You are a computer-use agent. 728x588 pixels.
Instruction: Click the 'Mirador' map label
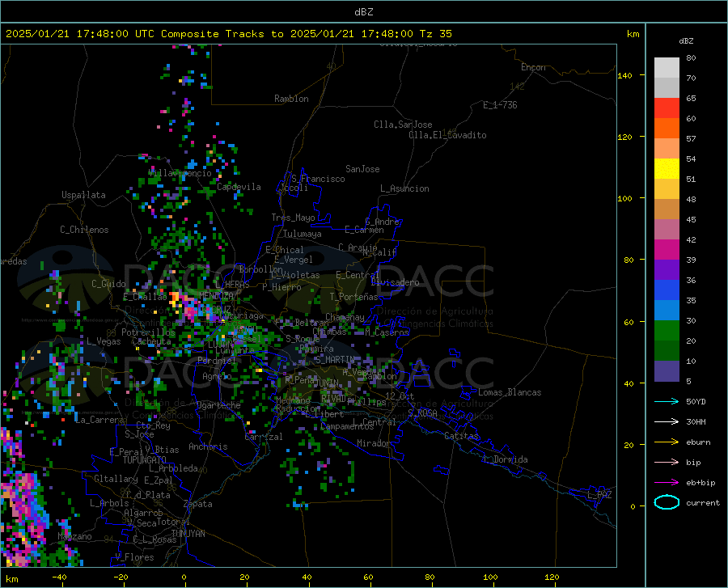click(x=374, y=443)
